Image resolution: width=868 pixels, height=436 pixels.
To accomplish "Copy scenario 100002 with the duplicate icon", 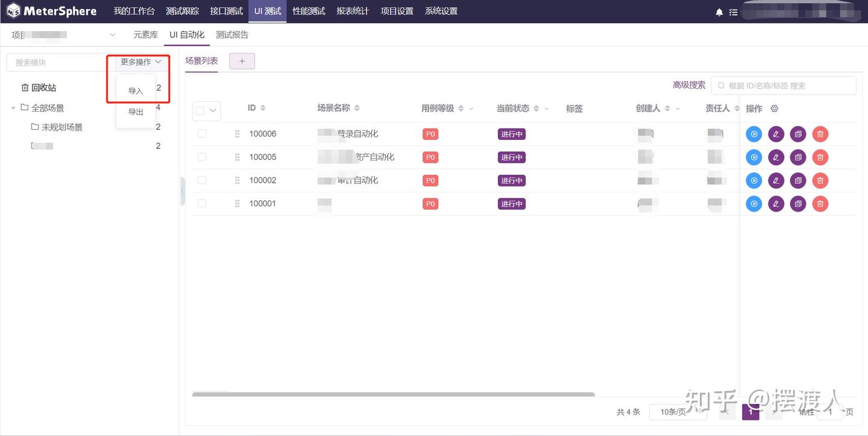I will coord(798,180).
